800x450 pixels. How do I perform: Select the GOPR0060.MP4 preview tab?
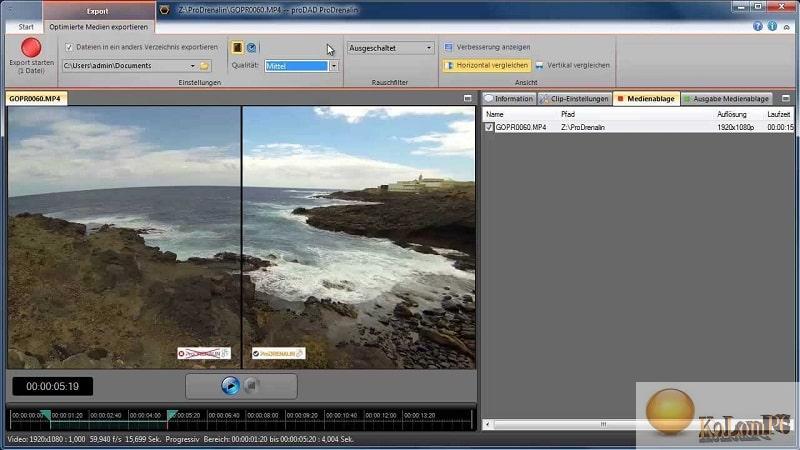click(35, 98)
